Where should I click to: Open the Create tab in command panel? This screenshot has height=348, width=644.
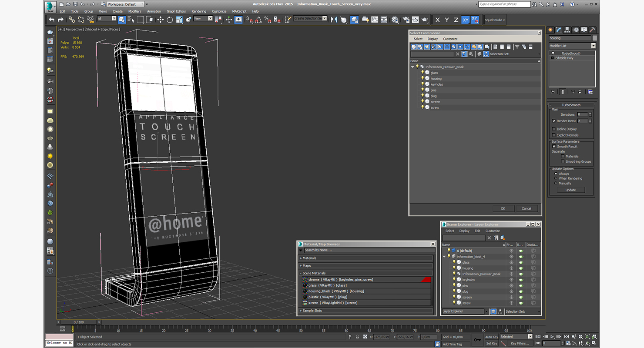pyautogui.click(x=550, y=30)
